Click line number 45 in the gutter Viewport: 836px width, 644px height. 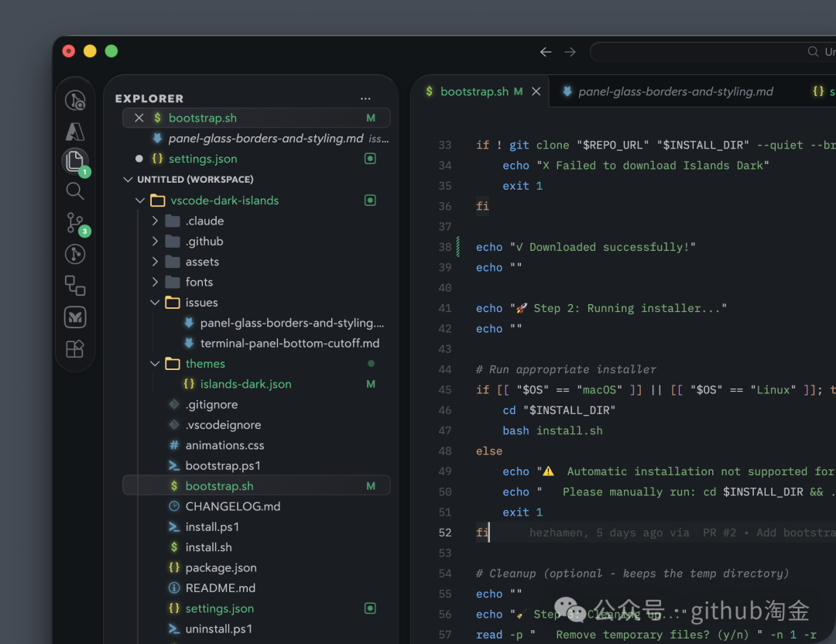445,389
